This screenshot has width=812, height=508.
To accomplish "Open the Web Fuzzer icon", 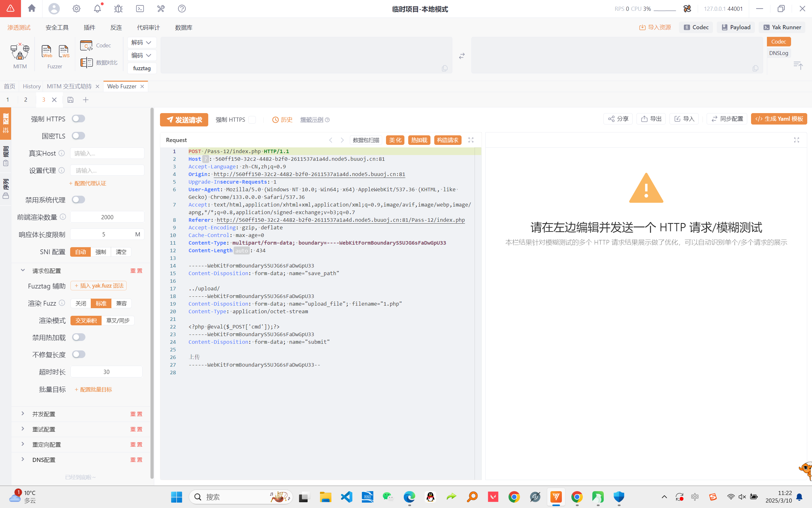I will tap(46, 51).
